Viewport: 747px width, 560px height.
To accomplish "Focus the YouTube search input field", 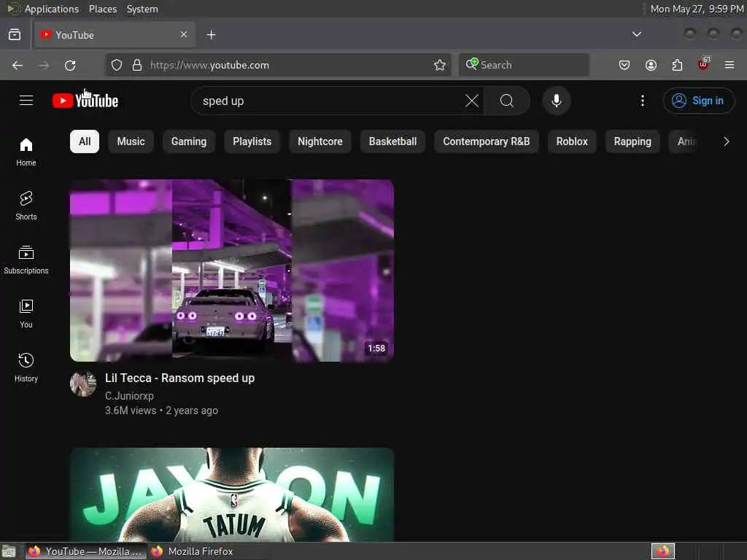I will tap(329, 101).
